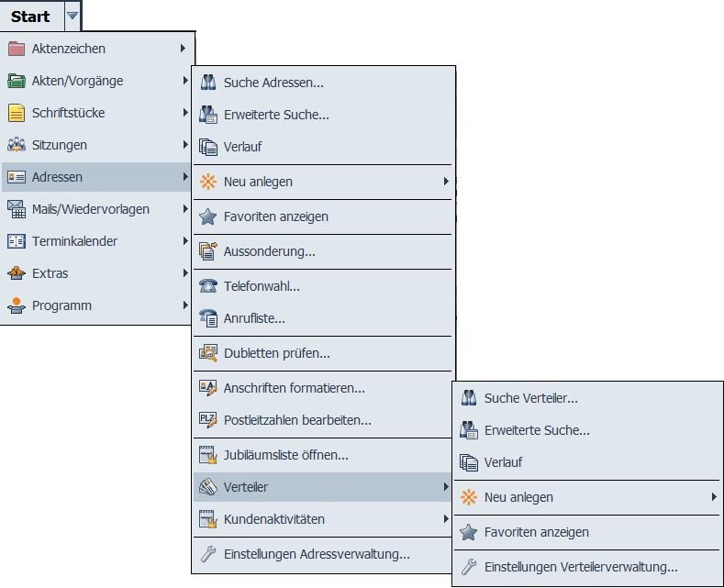Image resolution: width=724 pixels, height=588 pixels.
Task: Expand the Kundenaktivitäten submenu arrow
Action: [446, 519]
